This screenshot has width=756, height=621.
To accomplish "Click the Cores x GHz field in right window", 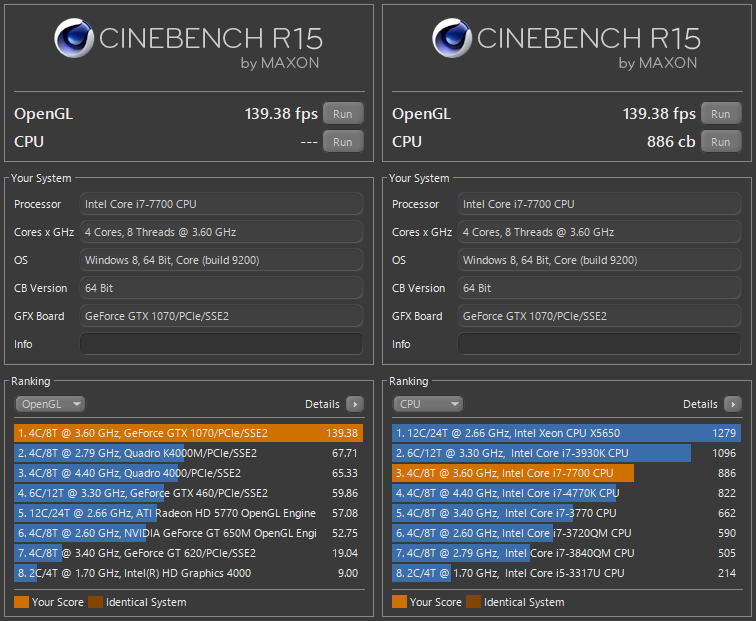I will pos(599,232).
